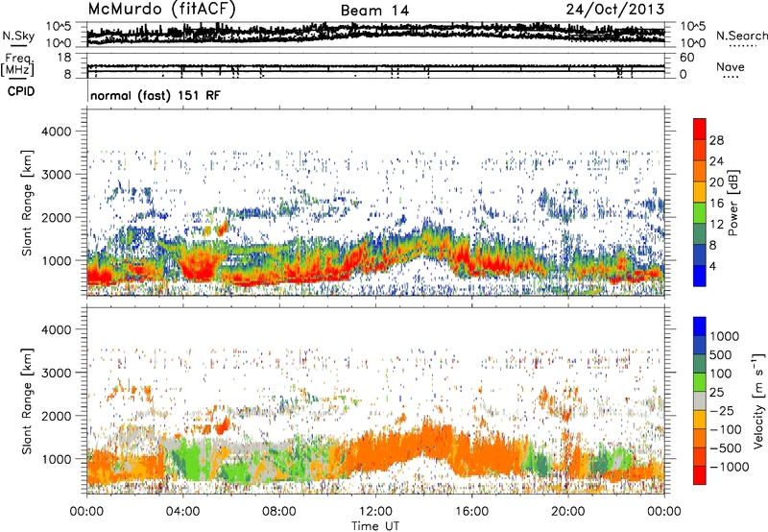
Task: Select the N.Search legend label
Action: coord(741,36)
